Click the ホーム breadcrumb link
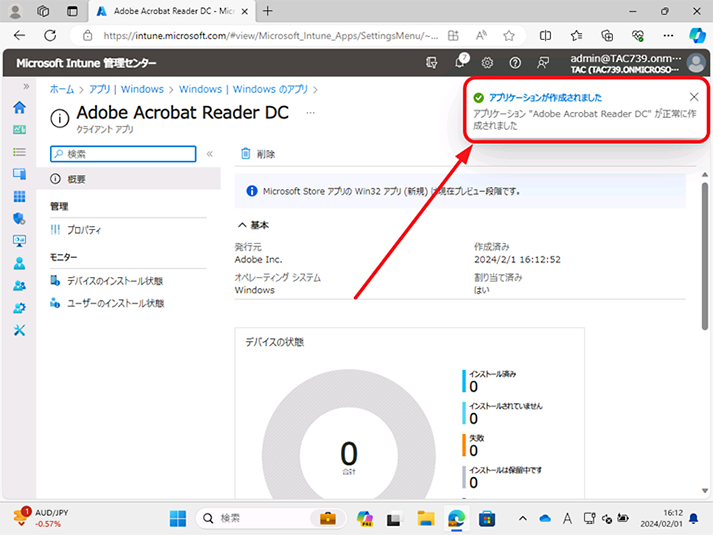 tap(61, 90)
